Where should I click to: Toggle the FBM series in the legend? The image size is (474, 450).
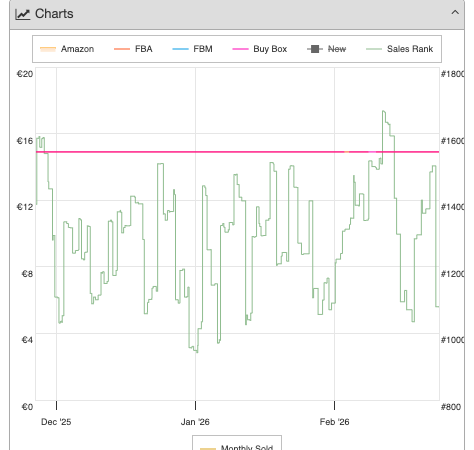point(192,49)
